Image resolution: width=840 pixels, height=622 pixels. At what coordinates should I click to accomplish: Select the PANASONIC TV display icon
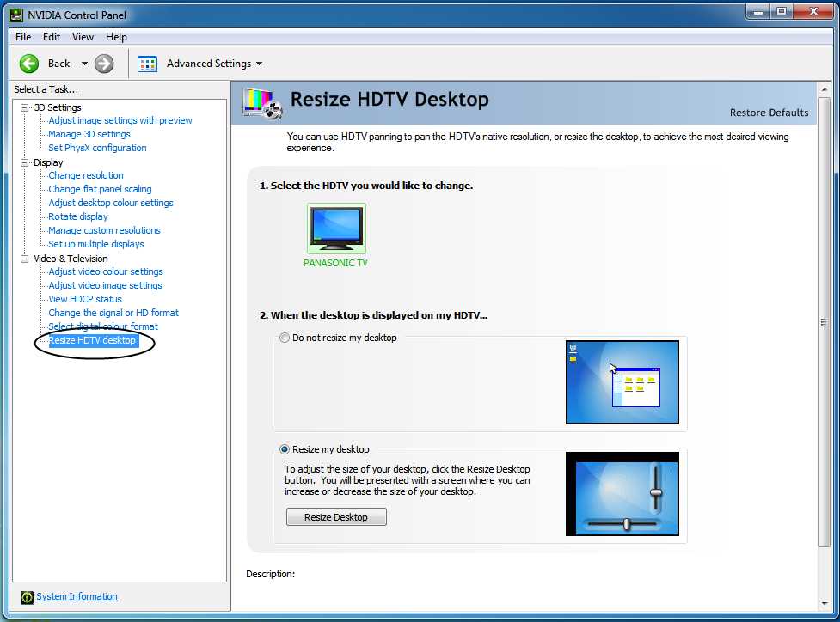pos(336,228)
